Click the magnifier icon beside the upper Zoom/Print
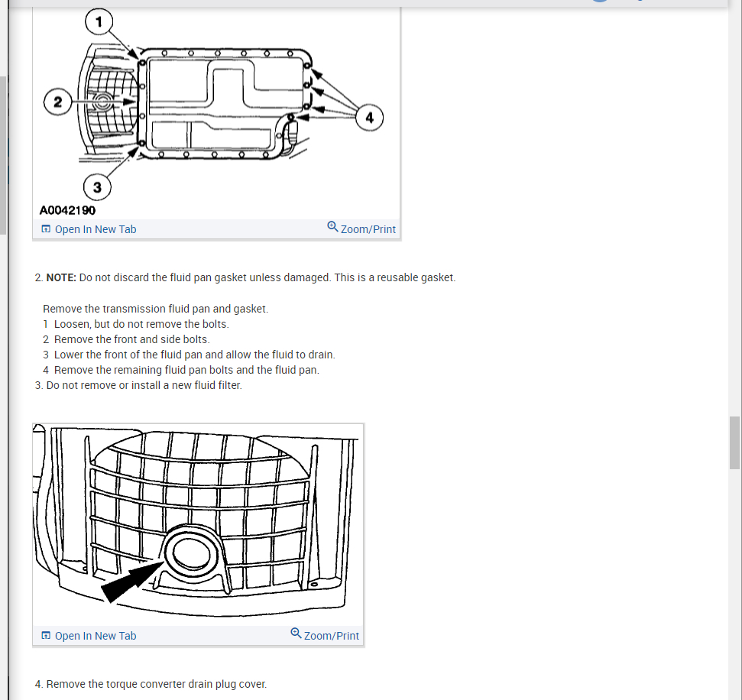Screen dimensions: 742x700 click(x=332, y=227)
